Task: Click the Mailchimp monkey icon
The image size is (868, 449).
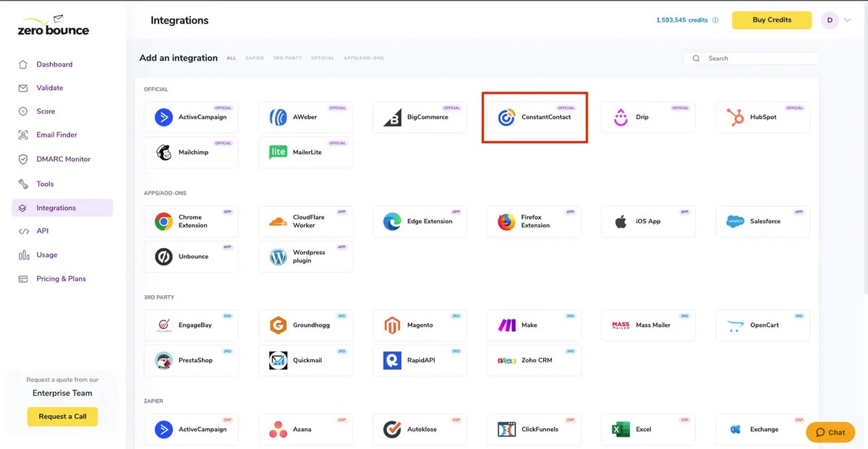Action: tap(163, 153)
